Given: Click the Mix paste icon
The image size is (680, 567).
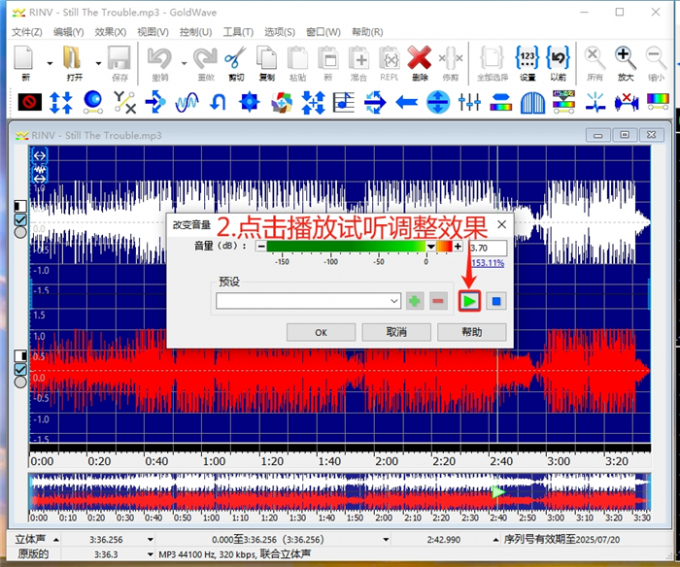Looking at the screenshot, I should 359,58.
